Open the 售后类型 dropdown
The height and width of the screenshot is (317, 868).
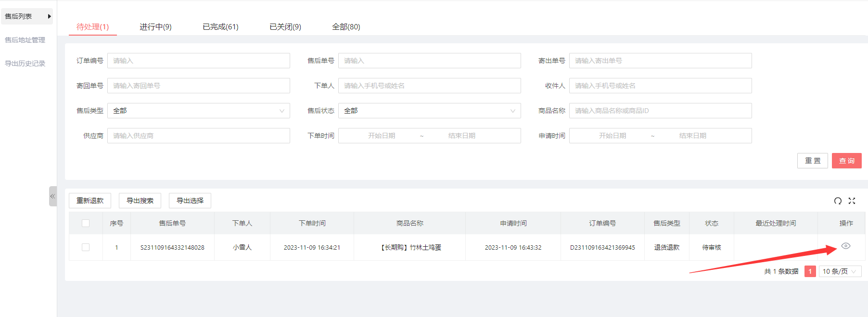click(198, 111)
